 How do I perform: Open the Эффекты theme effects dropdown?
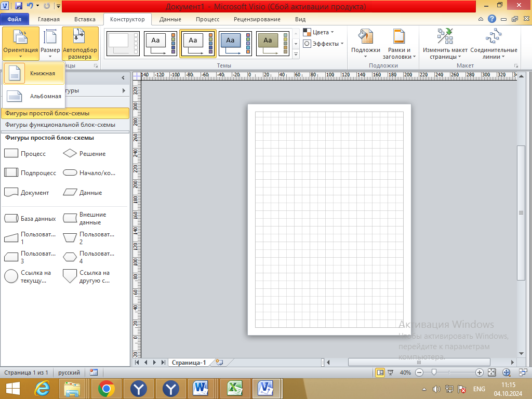pyautogui.click(x=323, y=44)
